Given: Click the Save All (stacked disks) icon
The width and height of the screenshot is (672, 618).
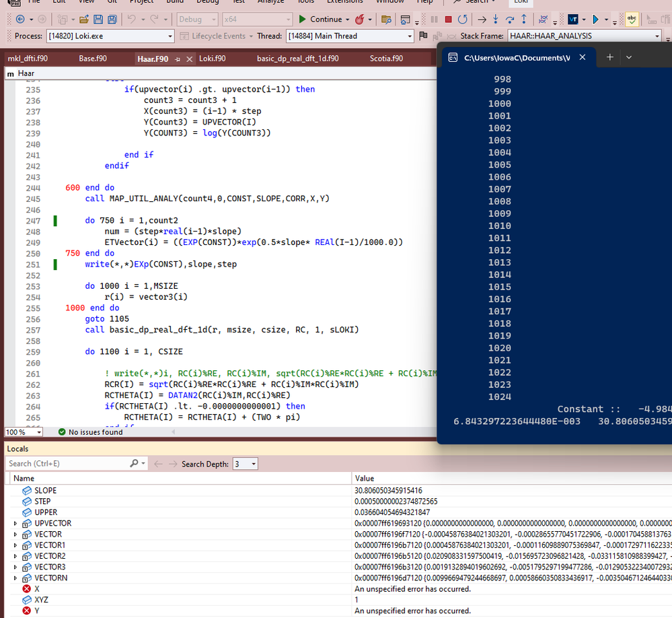Looking at the screenshot, I should (x=112, y=20).
